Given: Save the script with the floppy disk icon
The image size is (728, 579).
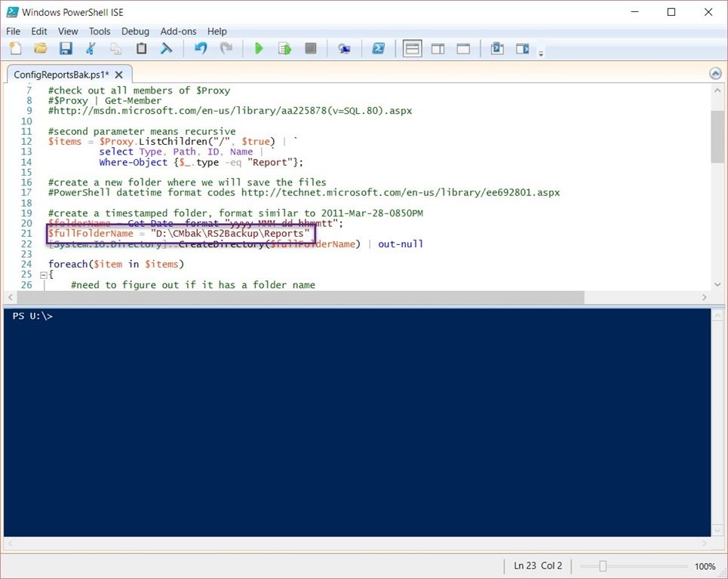Looking at the screenshot, I should [66, 48].
